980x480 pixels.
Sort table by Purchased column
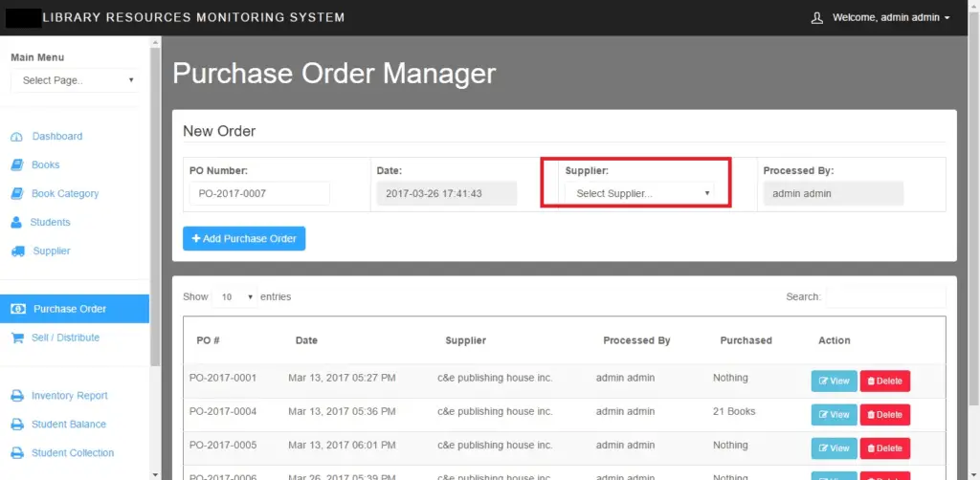pos(746,340)
